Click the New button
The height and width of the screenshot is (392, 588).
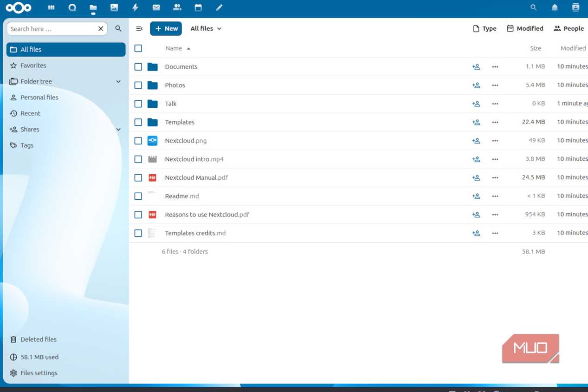point(166,29)
